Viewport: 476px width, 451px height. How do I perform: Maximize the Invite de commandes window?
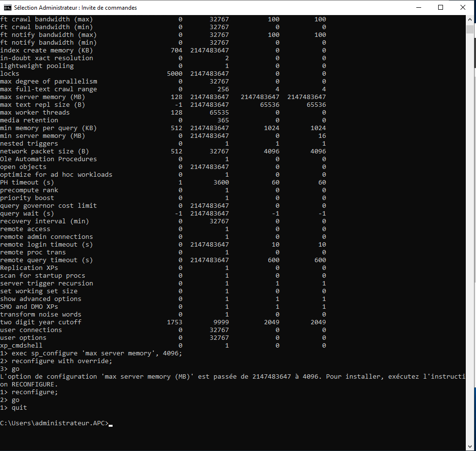pos(441,8)
